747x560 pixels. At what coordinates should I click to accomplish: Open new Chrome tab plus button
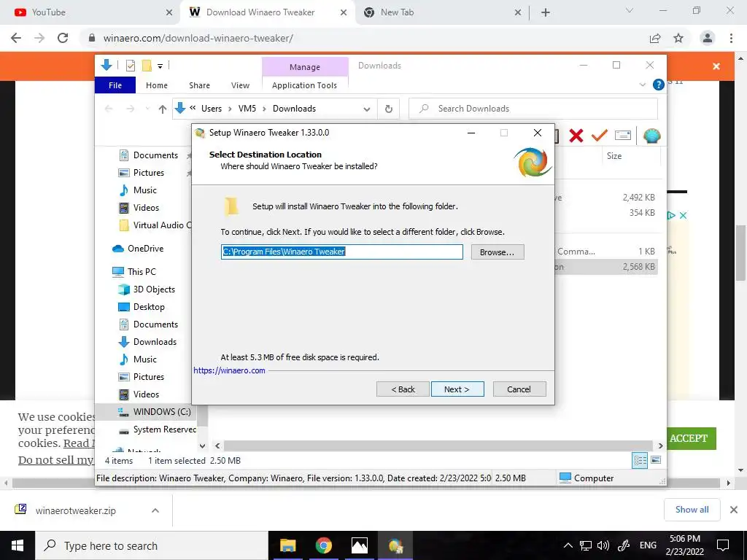[x=546, y=12]
